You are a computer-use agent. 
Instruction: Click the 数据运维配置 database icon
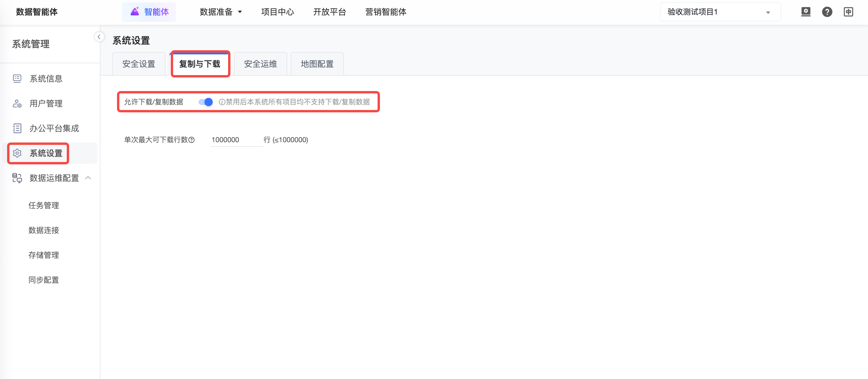coord(17,178)
